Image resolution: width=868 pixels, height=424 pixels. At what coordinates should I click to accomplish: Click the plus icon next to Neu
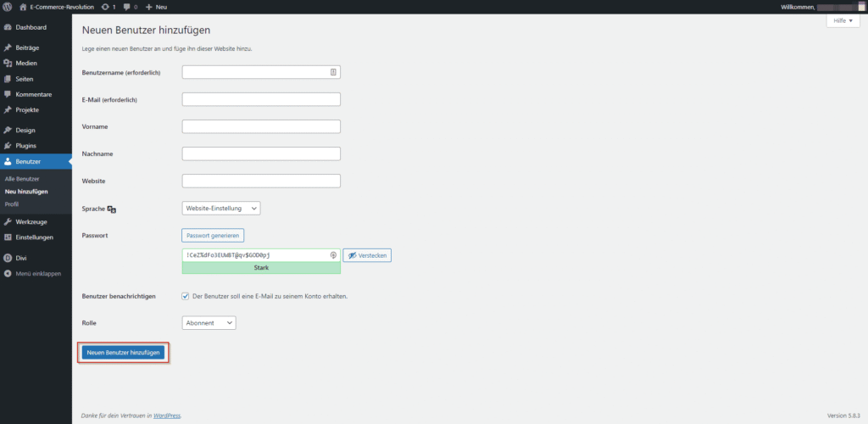tap(149, 7)
